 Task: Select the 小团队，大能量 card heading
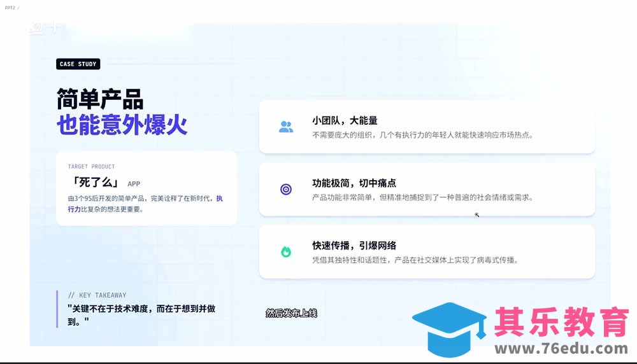tap(345, 120)
